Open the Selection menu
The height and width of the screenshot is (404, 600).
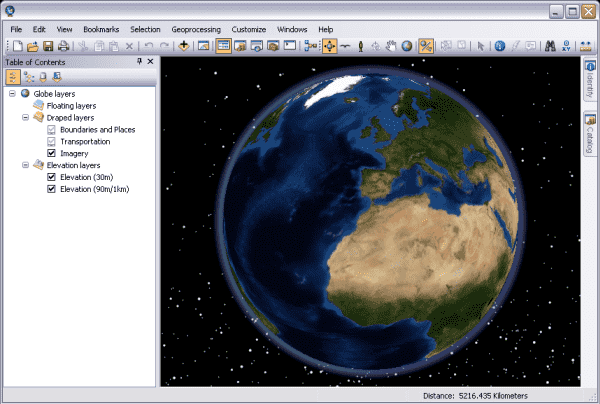[145, 29]
